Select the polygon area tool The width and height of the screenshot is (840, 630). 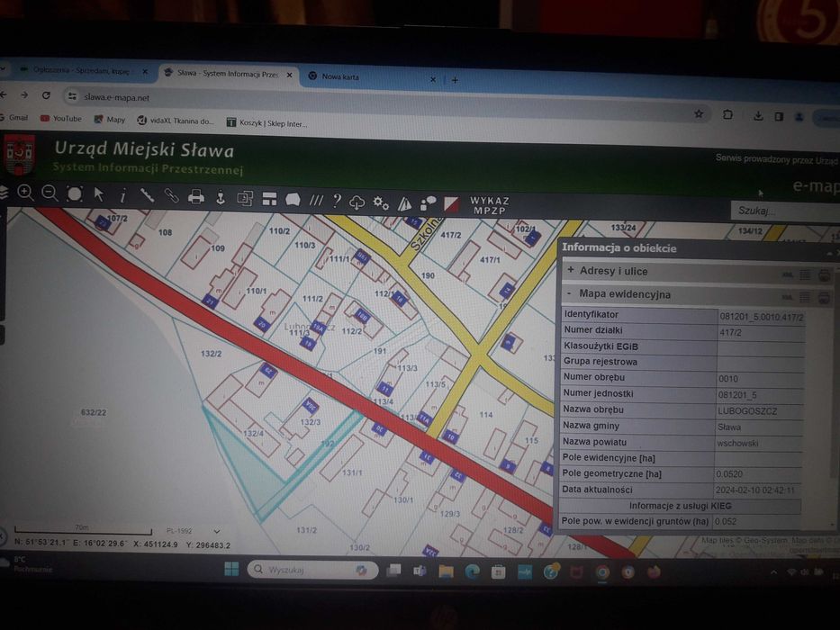(293, 200)
